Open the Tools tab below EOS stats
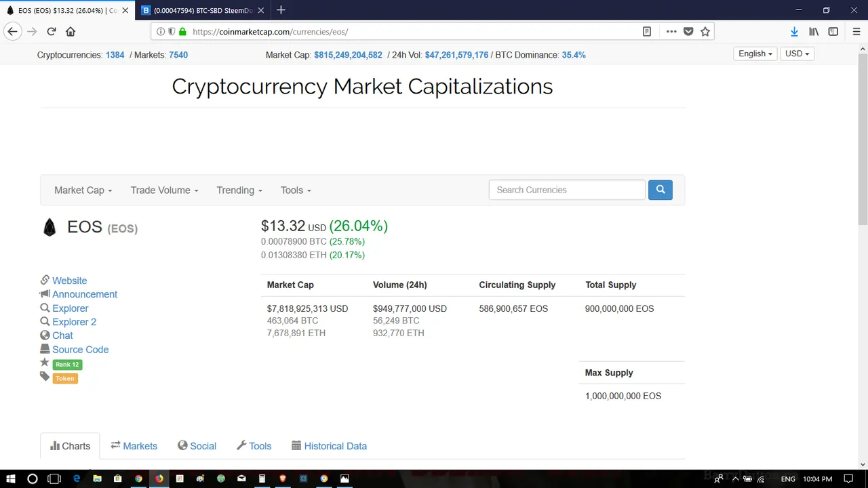This screenshot has height=488, width=868. pos(254,446)
